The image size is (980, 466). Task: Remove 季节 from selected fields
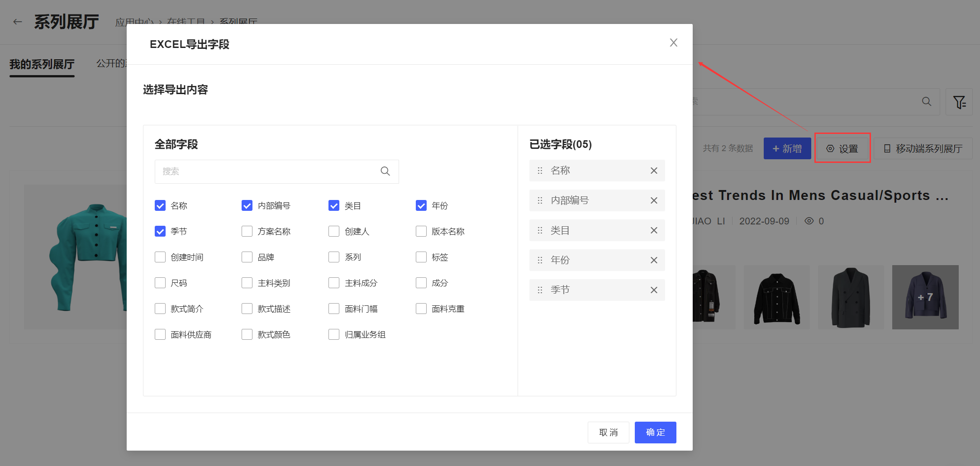tap(654, 290)
